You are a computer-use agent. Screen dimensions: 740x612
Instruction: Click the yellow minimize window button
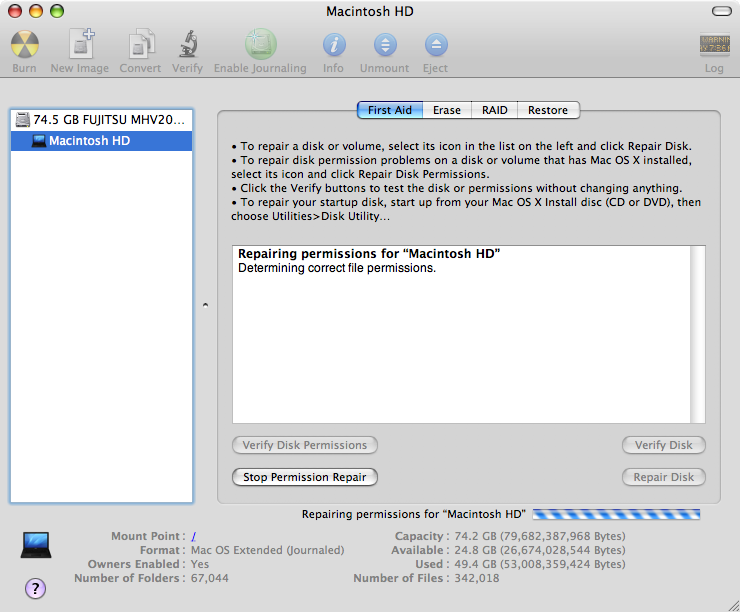(x=36, y=11)
